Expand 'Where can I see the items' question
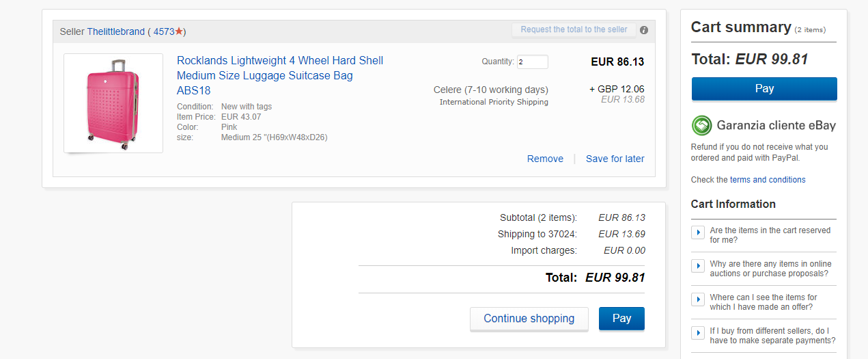This screenshot has height=359, width=868. [x=698, y=300]
